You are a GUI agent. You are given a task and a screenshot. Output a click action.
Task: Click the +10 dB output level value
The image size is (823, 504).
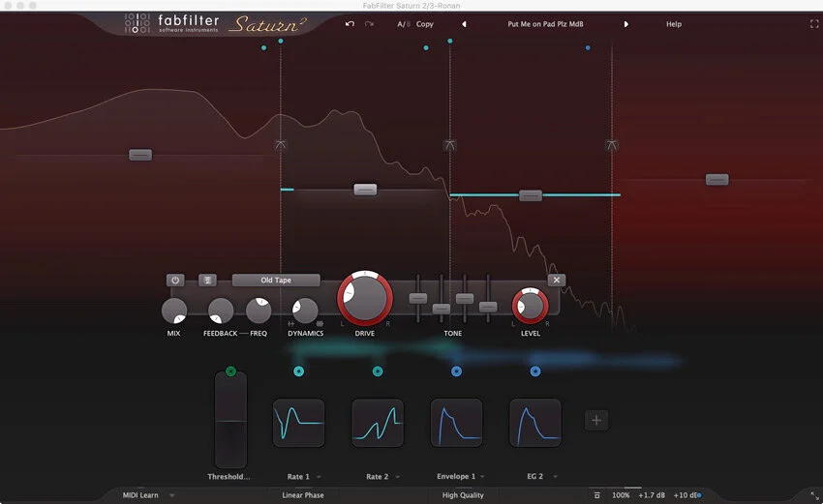(685, 495)
